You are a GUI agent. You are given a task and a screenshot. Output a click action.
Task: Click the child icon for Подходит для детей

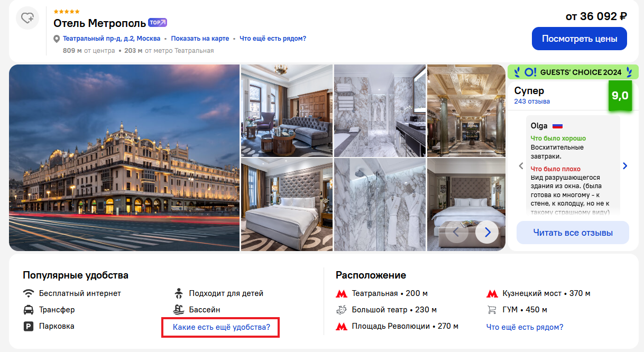pyautogui.click(x=179, y=293)
